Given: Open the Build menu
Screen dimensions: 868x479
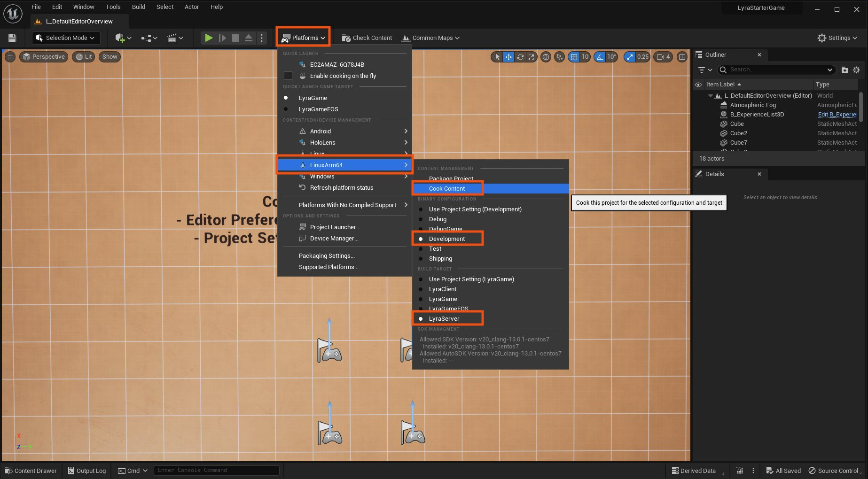Looking at the screenshot, I should [x=139, y=7].
